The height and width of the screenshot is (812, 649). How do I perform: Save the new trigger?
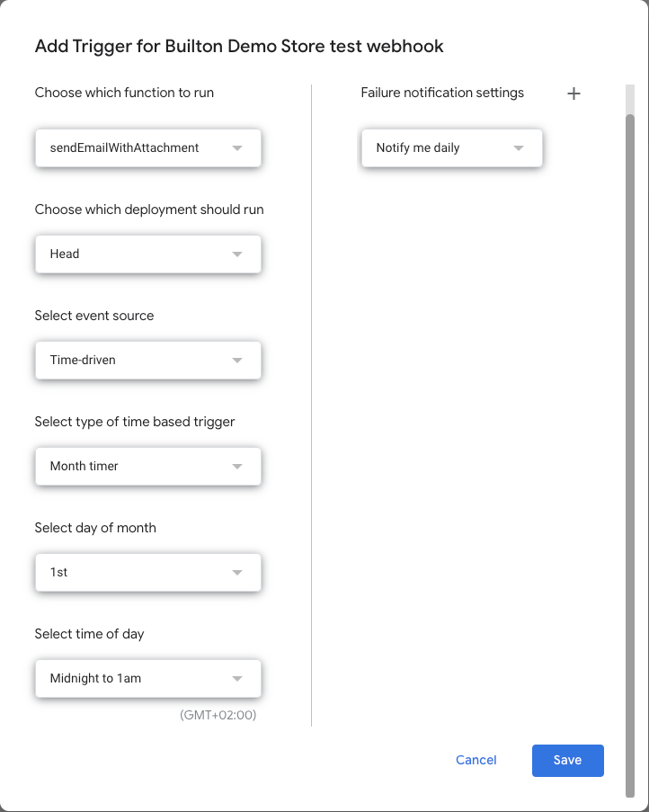pyautogui.click(x=568, y=760)
